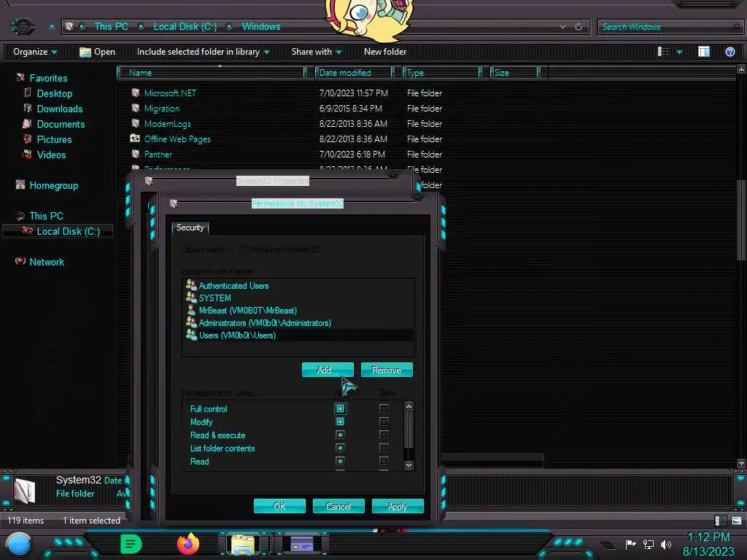Open the address bar history dropdown
Viewport: 747px width, 560px height.
pyautogui.click(x=562, y=27)
